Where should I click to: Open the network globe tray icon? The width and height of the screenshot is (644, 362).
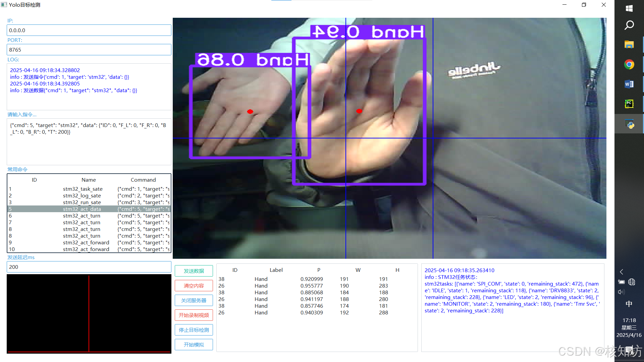(x=632, y=282)
